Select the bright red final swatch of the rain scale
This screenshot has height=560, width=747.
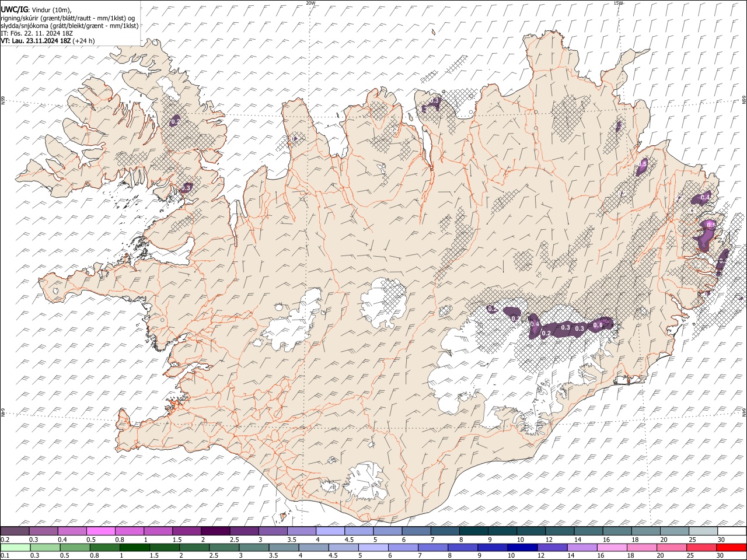(732, 548)
